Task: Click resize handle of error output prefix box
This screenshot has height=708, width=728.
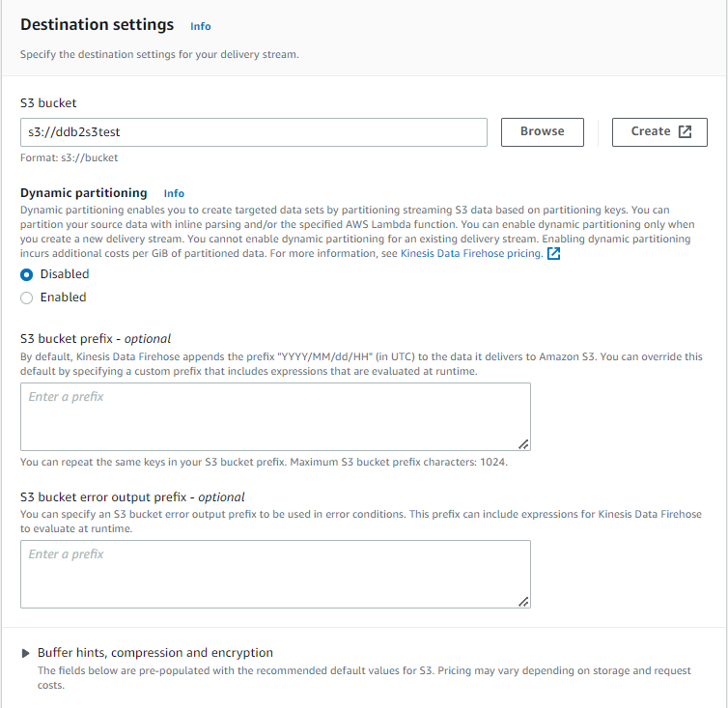Action: point(523,601)
